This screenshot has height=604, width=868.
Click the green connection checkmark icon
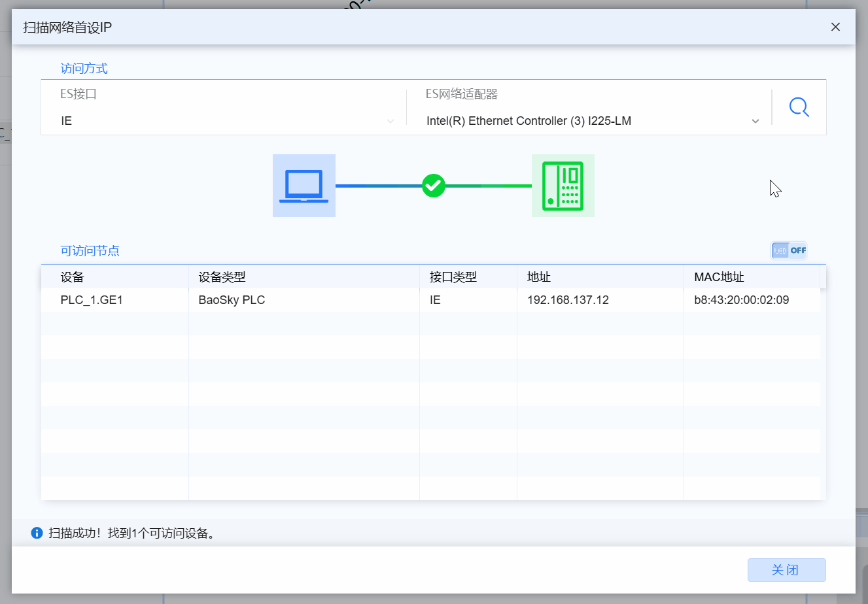[x=433, y=186]
